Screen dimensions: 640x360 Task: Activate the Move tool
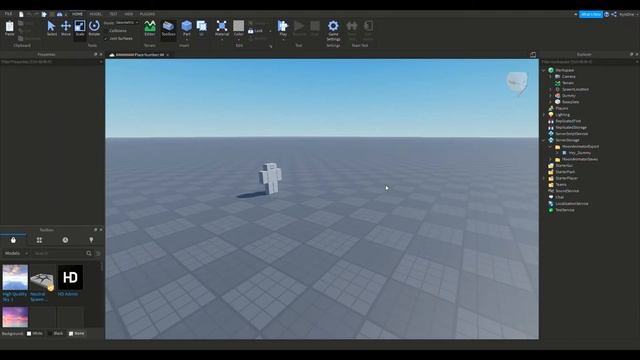[66, 28]
